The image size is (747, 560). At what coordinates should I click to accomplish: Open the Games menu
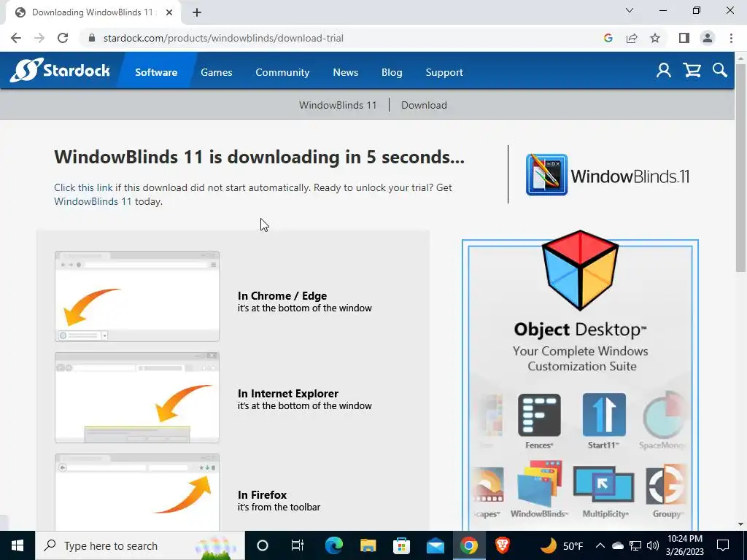click(x=216, y=72)
